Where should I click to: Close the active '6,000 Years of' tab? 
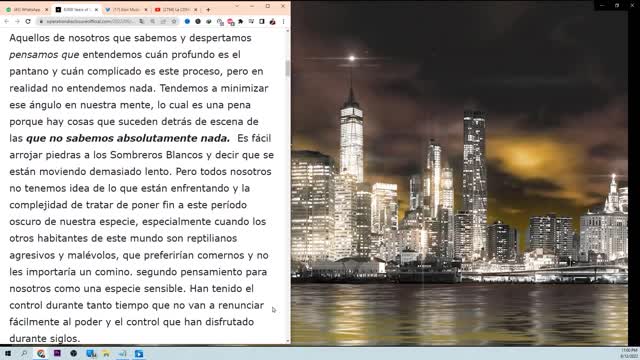click(x=96, y=9)
